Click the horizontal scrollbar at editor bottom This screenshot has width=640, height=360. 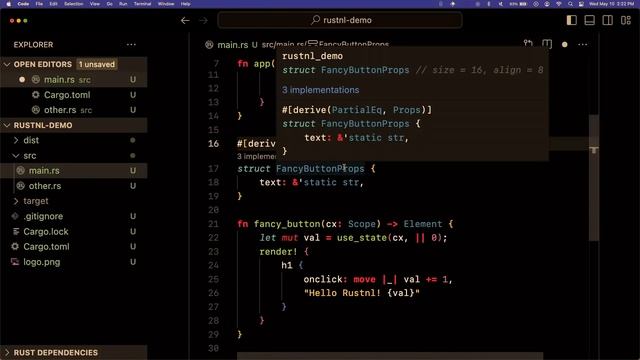390,356
